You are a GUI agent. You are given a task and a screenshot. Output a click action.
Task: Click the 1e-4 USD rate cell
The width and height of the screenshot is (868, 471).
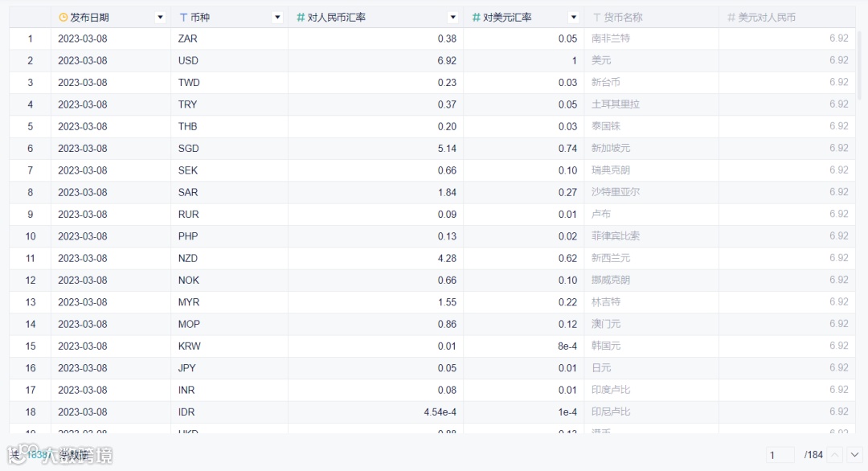point(524,412)
